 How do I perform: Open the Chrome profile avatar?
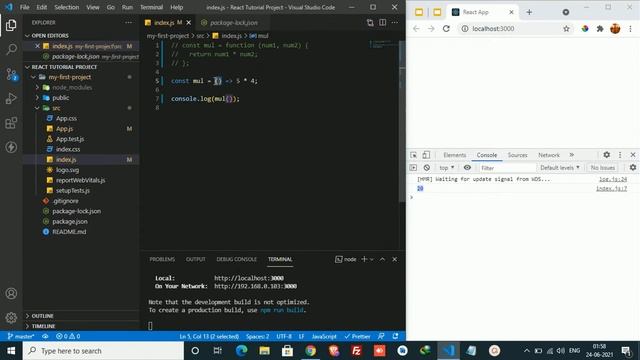615,29
